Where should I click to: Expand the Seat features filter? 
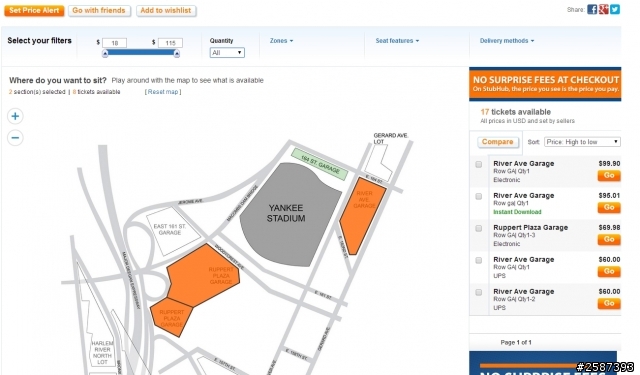tap(397, 41)
